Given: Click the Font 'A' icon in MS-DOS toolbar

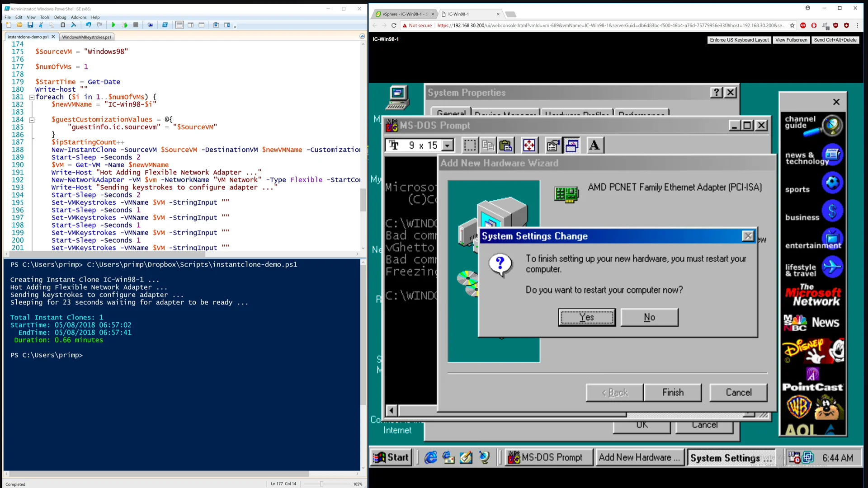Looking at the screenshot, I should (x=594, y=145).
